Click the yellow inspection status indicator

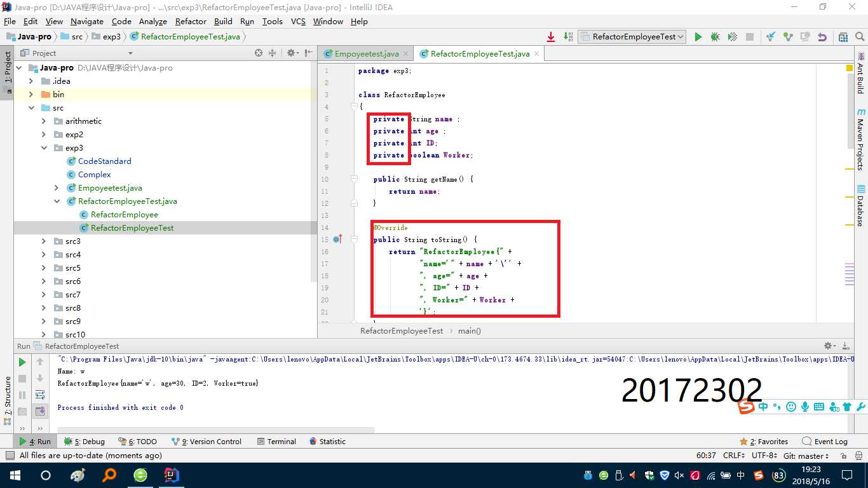(850, 68)
